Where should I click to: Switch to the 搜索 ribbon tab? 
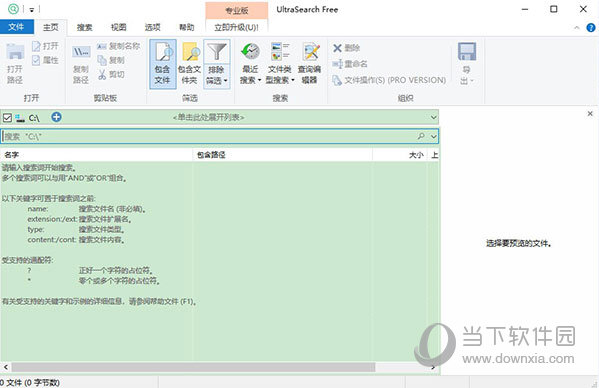coord(84,27)
